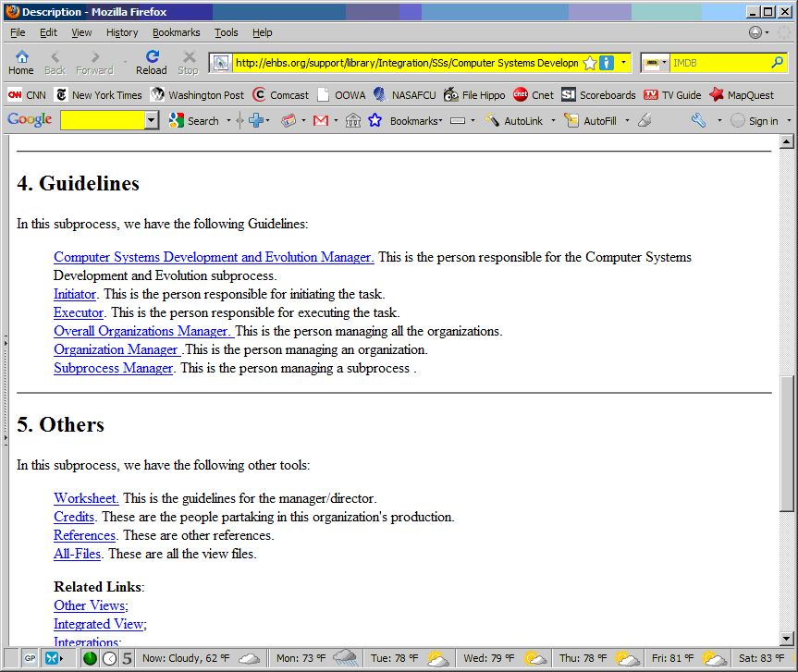The width and height of the screenshot is (798, 672).
Task: Open the OOWA bookmark
Action: coord(341,95)
